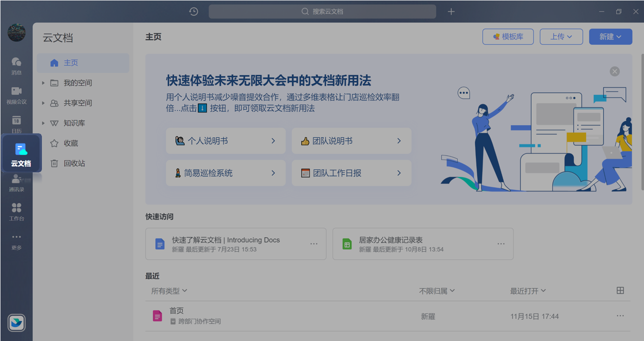Click the 11月15日 17:44 timestamp
Viewport: 644px width, 341px height.
[x=534, y=316]
